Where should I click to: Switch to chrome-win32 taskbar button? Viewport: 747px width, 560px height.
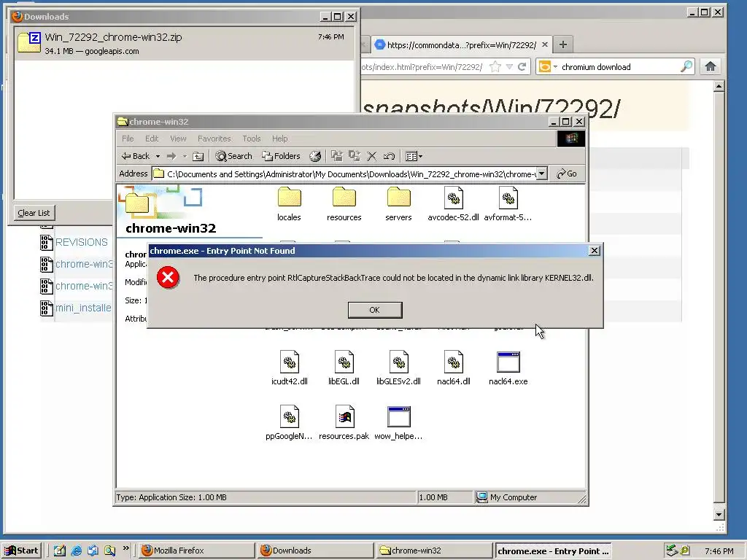click(434, 551)
